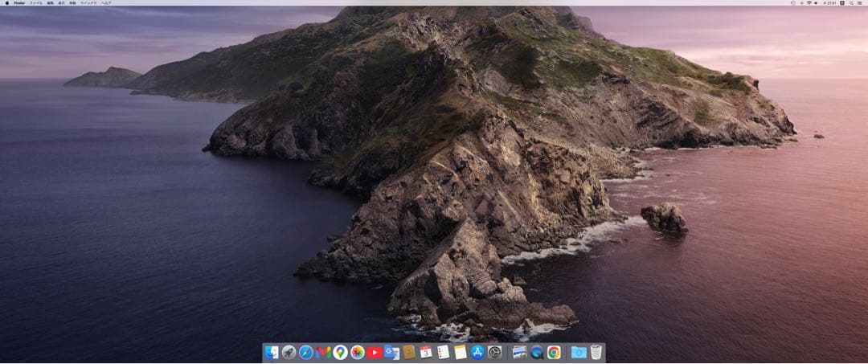This screenshot has height=364, width=868.
Task: Open Calendar icon in the Dock
Action: click(x=426, y=352)
